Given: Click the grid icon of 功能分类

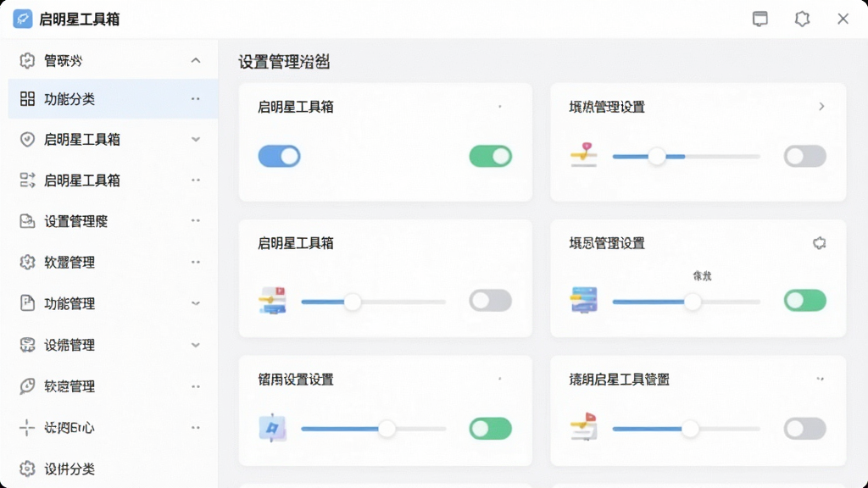Looking at the screenshot, I should [x=27, y=98].
